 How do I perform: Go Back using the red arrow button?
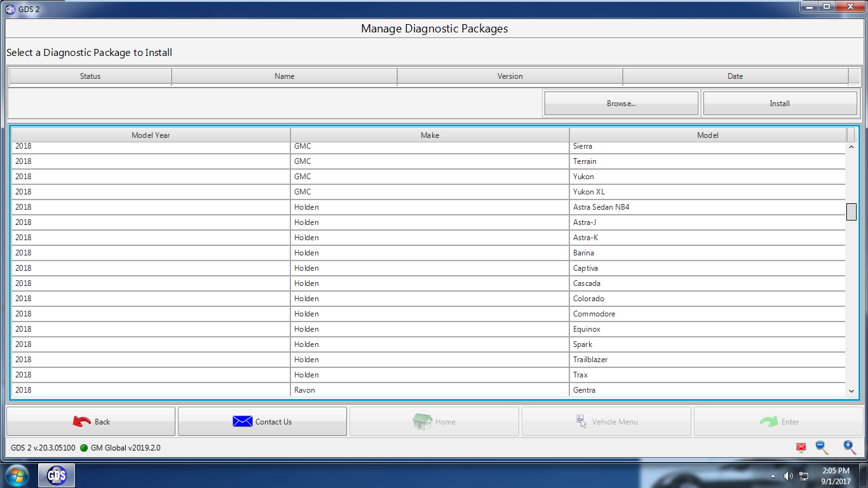91,421
